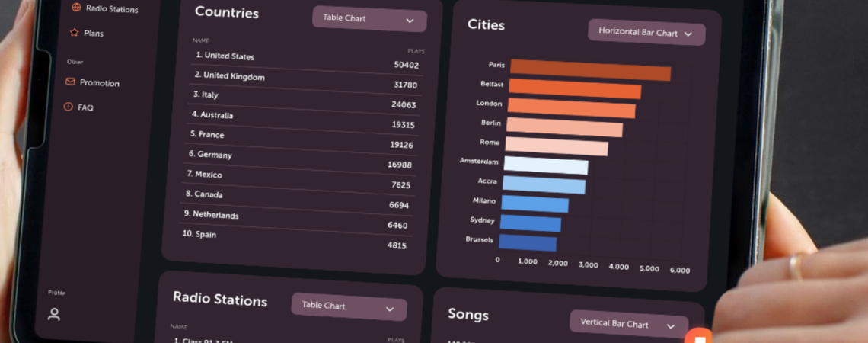Click the Milano bar in chart

pyautogui.click(x=535, y=204)
